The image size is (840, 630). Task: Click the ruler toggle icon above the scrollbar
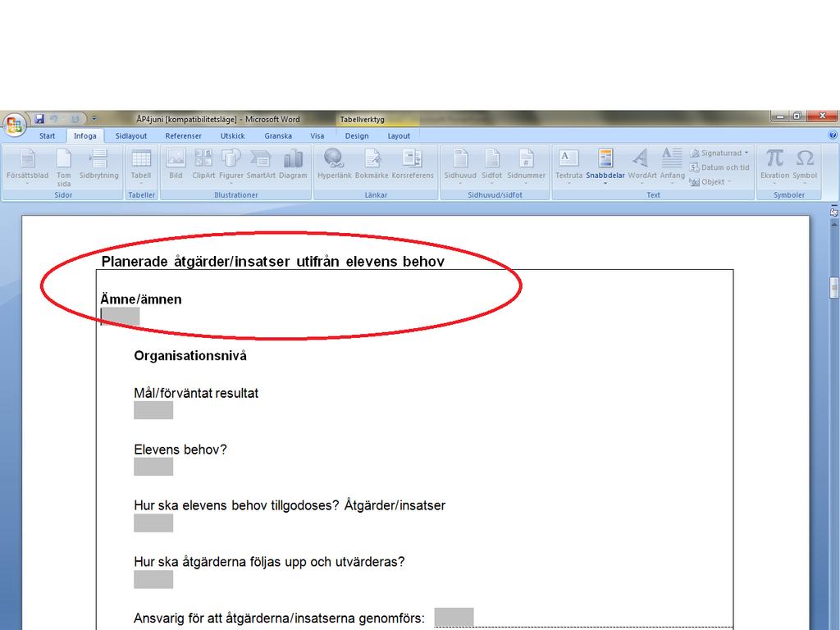tap(833, 212)
